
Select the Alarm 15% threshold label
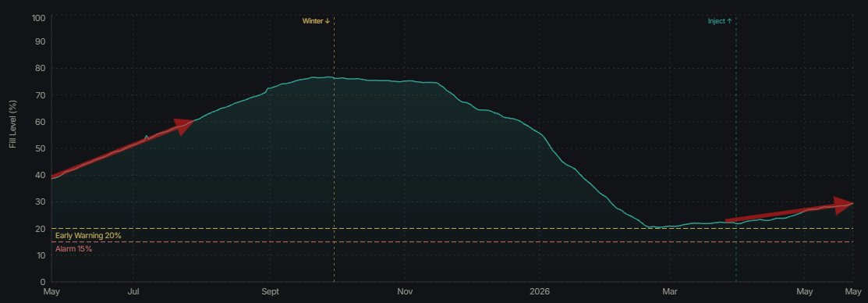point(73,248)
